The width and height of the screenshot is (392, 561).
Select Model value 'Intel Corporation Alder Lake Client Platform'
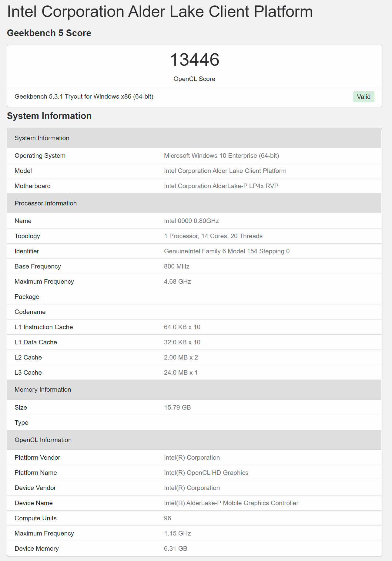[225, 171]
